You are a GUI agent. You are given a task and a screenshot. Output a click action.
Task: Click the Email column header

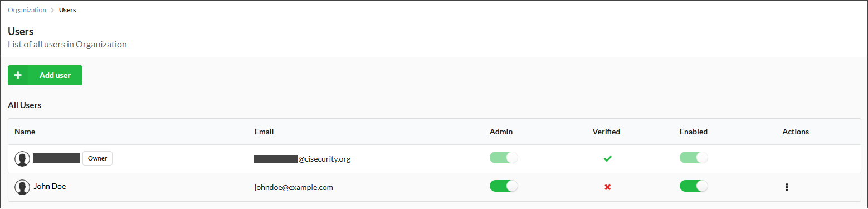coord(264,132)
